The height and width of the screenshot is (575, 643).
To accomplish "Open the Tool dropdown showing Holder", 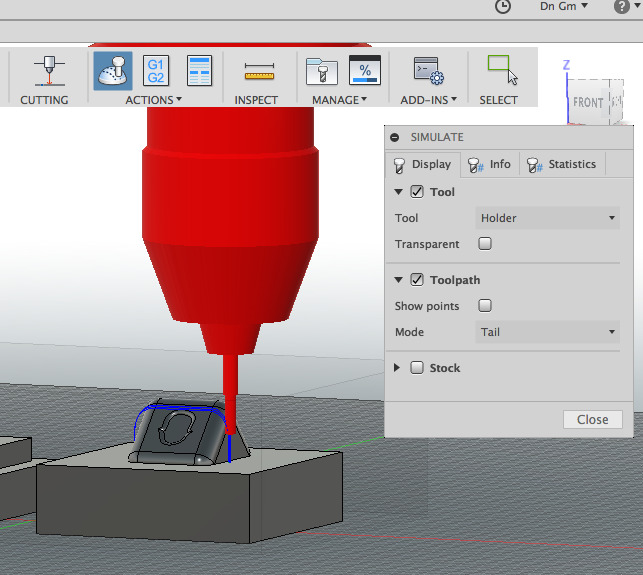I will pyautogui.click(x=547, y=217).
